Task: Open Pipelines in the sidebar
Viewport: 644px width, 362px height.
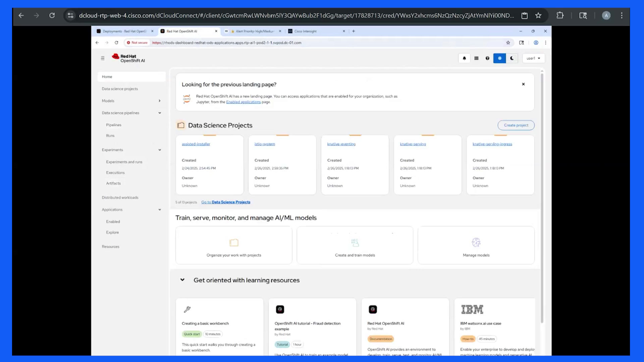Action: 114,125
